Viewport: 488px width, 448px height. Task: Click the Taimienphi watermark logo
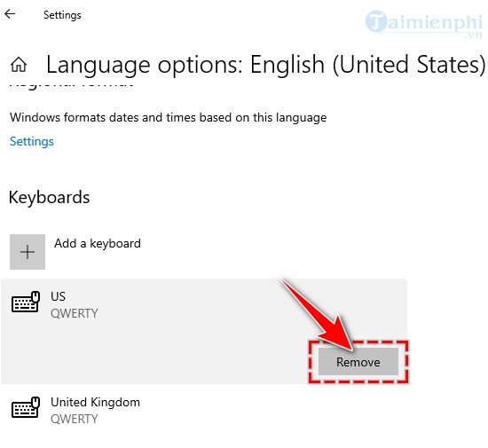pos(424,23)
